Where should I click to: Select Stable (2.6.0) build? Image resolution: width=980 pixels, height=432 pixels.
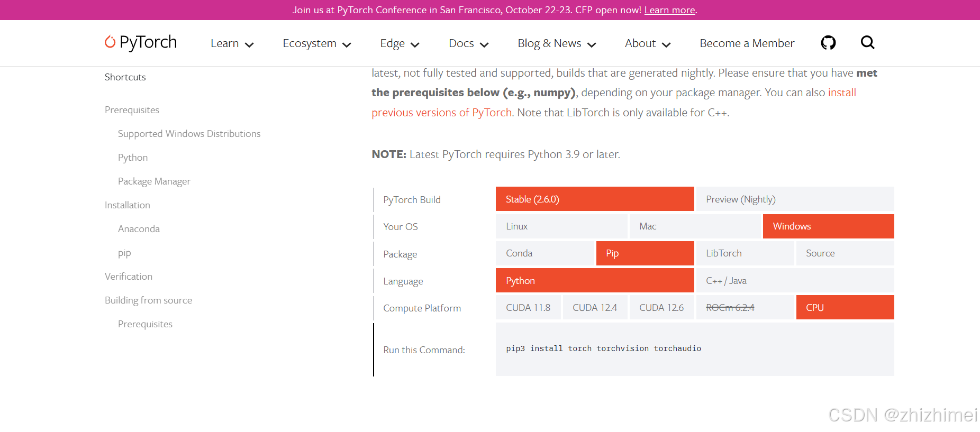(x=595, y=199)
